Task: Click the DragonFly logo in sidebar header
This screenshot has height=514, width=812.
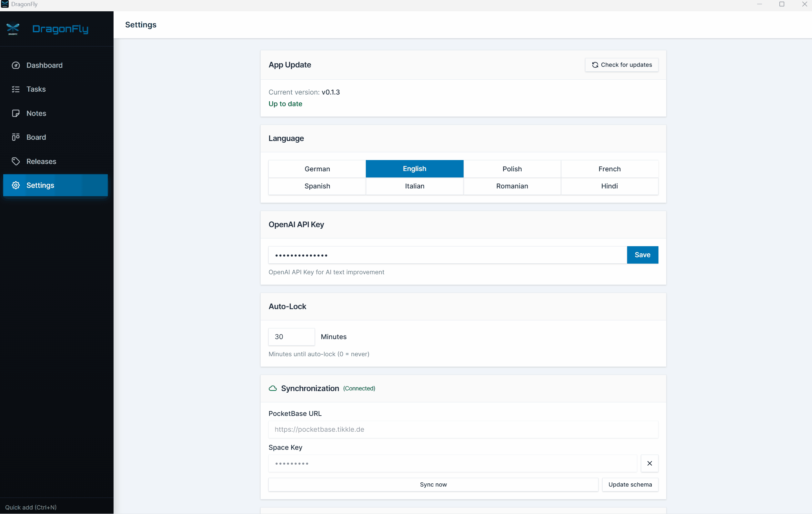Action: coord(13,29)
